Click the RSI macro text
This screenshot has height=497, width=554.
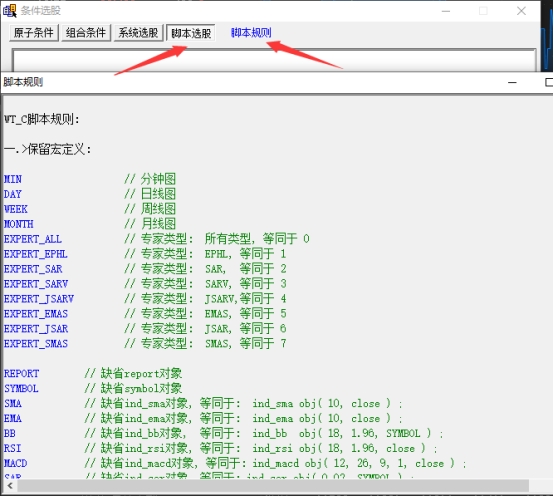[x=12, y=448]
